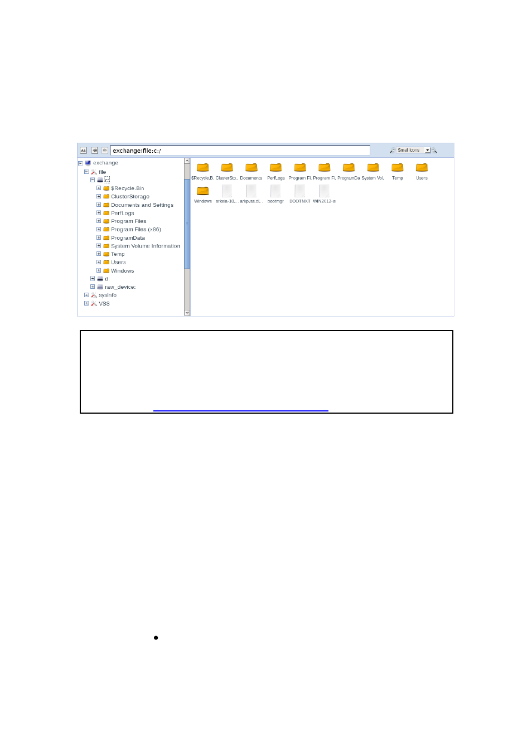Select System Volume Information label in tree
The width and height of the screenshot is (532, 756).
[146, 246]
